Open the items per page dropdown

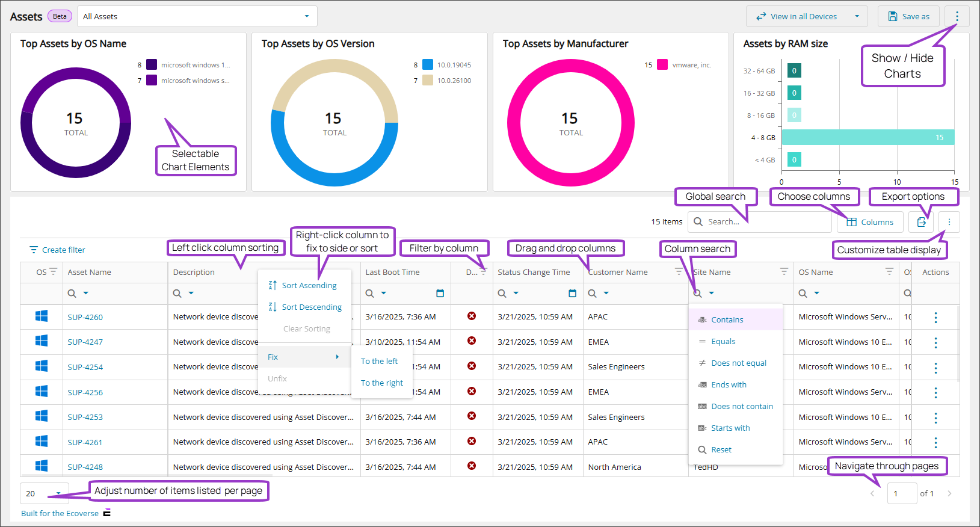(58, 493)
